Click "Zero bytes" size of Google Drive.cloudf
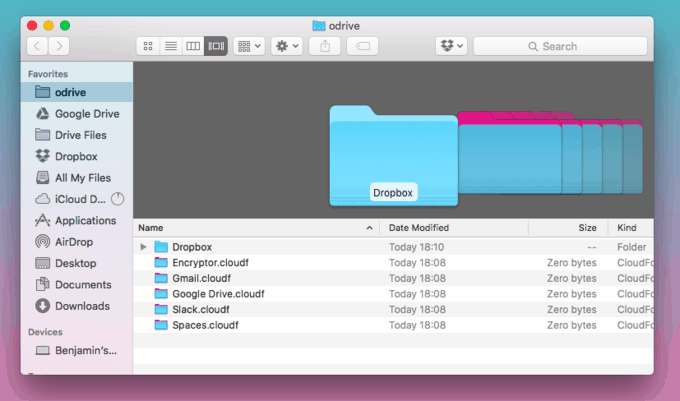 pyautogui.click(x=572, y=293)
